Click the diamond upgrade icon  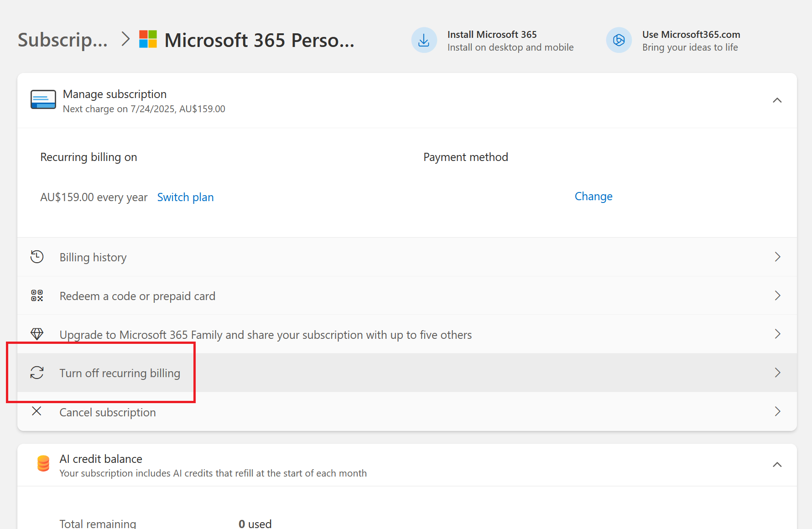click(x=37, y=334)
